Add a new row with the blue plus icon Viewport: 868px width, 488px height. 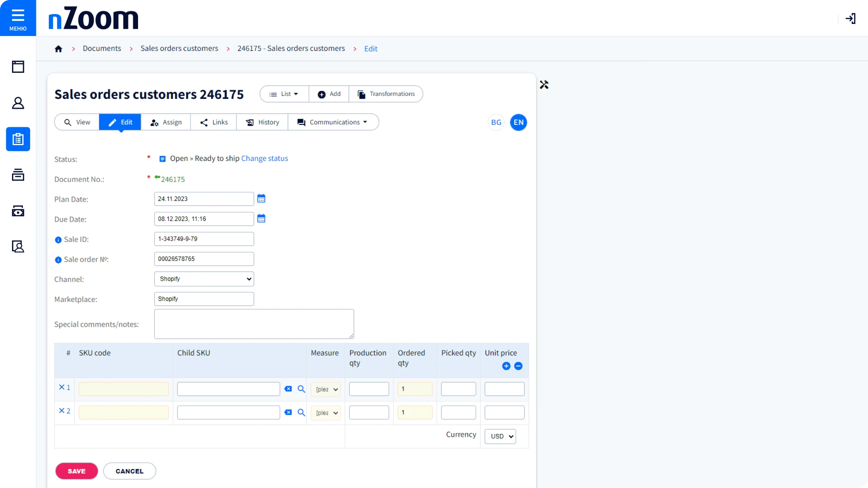coord(507,366)
